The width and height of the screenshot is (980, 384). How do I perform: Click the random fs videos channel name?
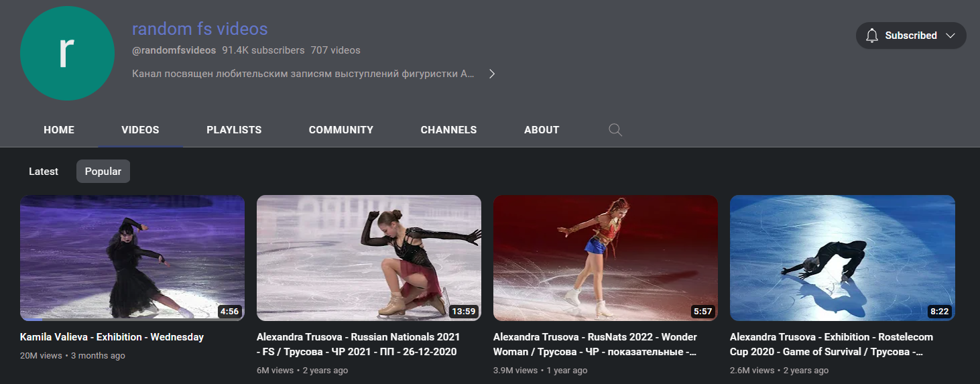point(200,29)
